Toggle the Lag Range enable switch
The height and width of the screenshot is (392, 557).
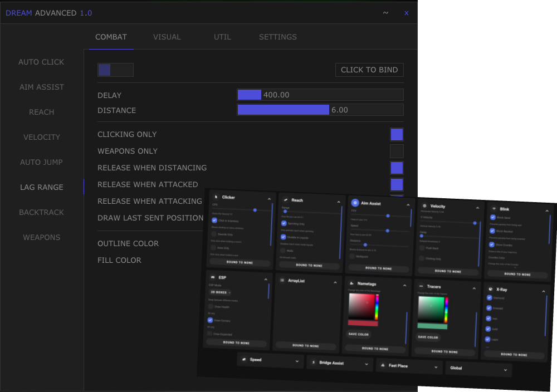[115, 70]
